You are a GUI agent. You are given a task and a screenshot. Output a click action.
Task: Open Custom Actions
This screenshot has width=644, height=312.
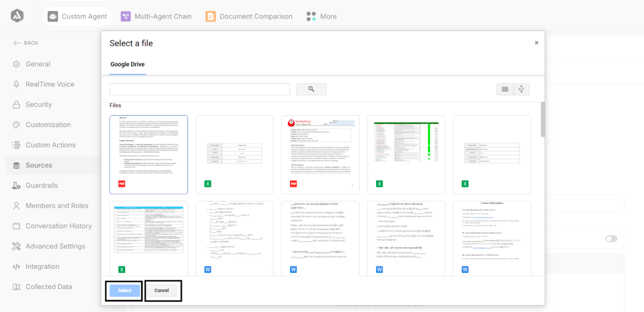click(x=51, y=145)
